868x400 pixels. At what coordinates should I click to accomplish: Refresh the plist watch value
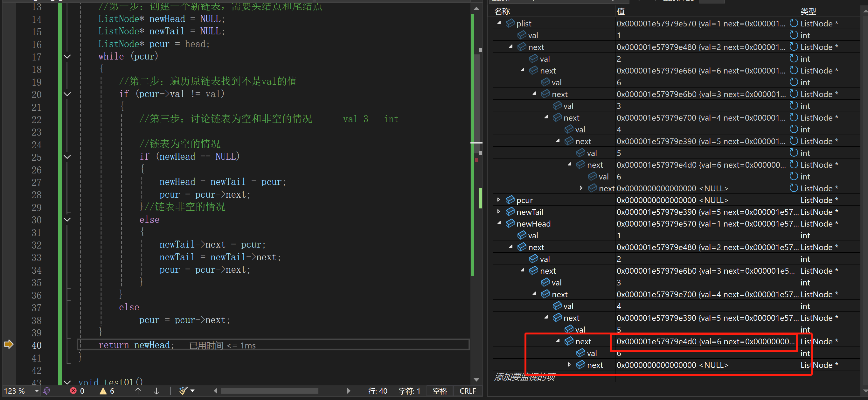pos(794,23)
